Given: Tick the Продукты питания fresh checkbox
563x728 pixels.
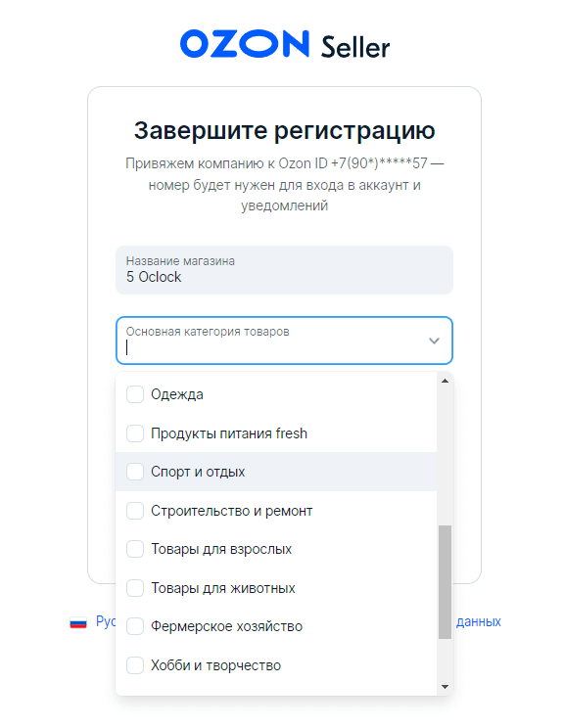Looking at the screenshot, I should click(135, 433).
